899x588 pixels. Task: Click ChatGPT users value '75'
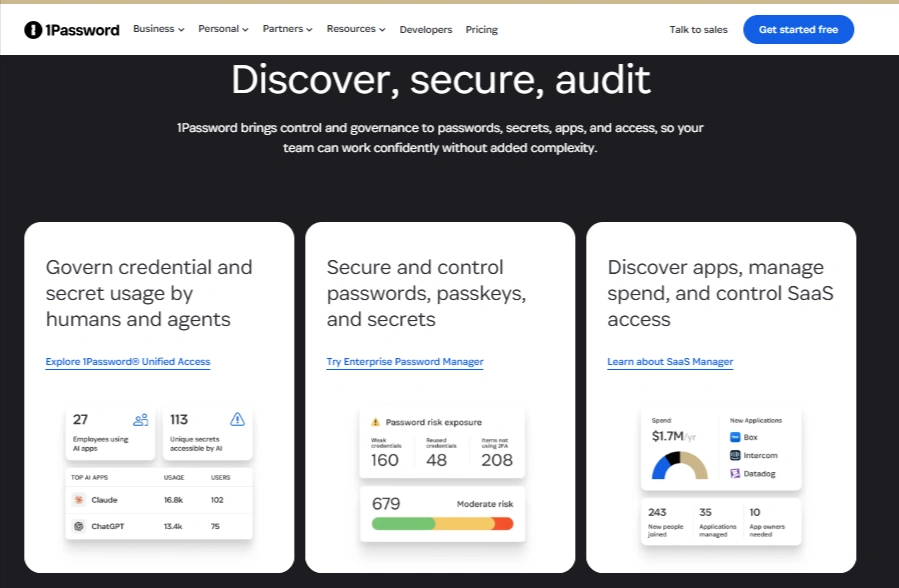coord(215,526)
